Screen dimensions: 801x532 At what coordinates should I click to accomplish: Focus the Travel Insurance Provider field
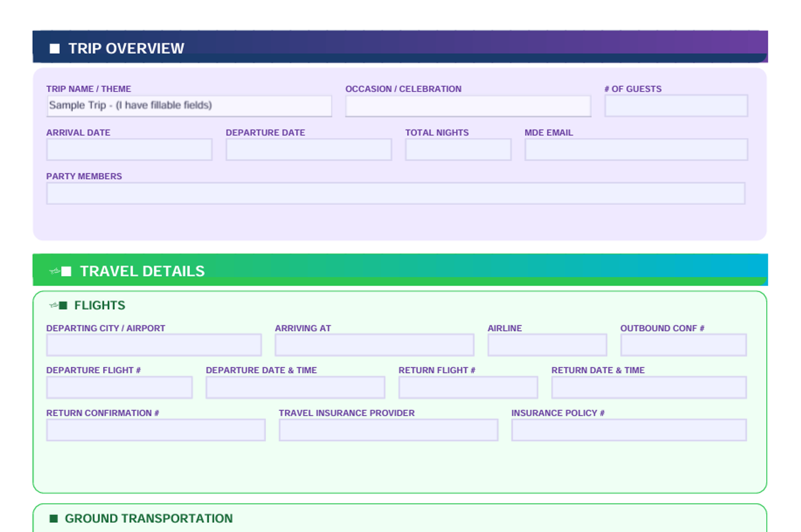pos(389,430)
